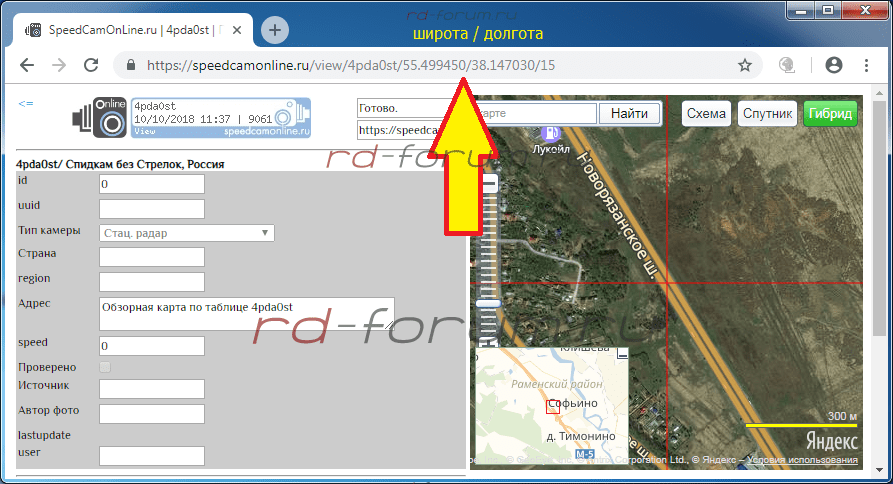Screen dimensions: 893x484
Task: Click the 'lastupdate' label
Action: tap(44, 435)
